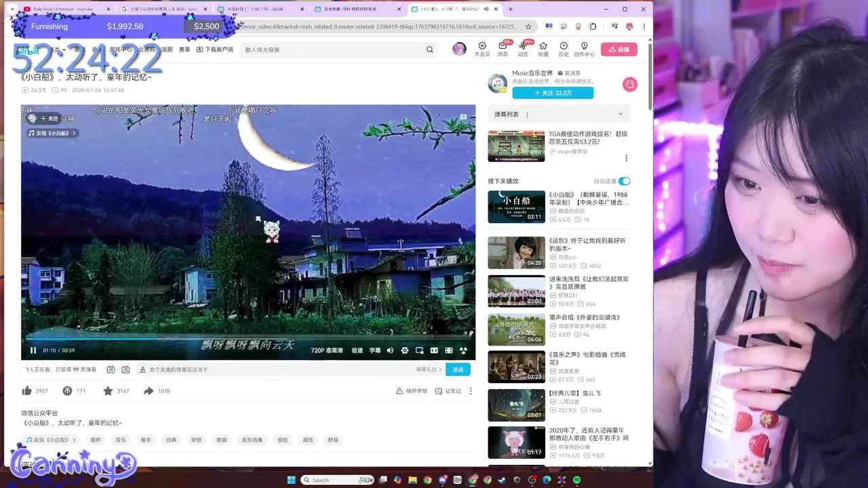Open 赛事 esports nav item
This screenshot has width=868, height=488.
click(184, 49)
